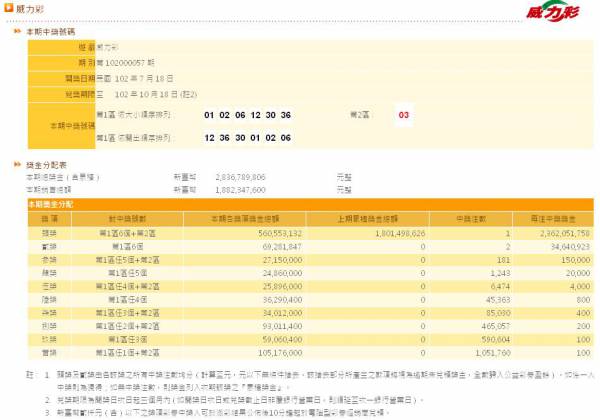The image size is (600, 420).
Task: Click the per-bet prize cell 800
Action: [583, 300]
